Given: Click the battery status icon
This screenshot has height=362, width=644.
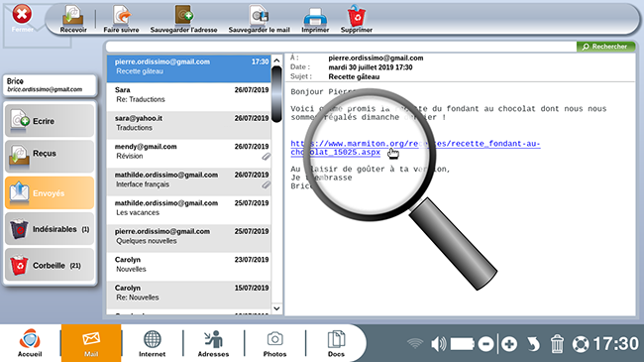Looking at the screenshot, I should pyautogui.click(x=463, y=344).
